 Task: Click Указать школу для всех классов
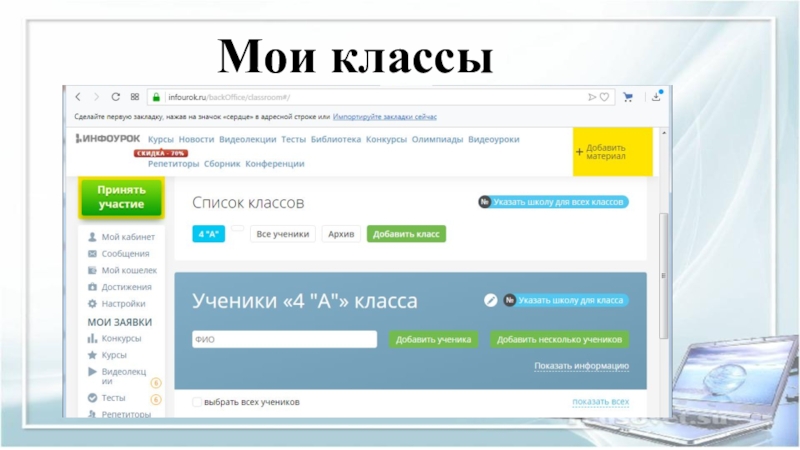[553, 202]
